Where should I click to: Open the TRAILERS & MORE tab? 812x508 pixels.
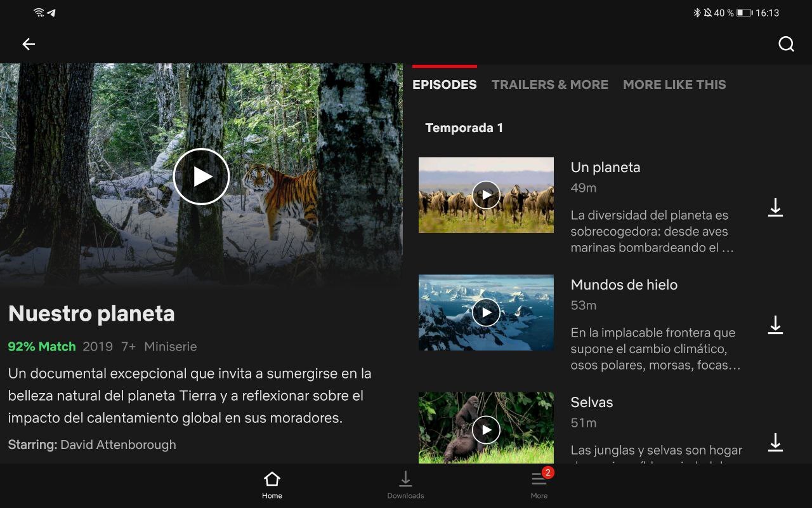click(550, 84)
